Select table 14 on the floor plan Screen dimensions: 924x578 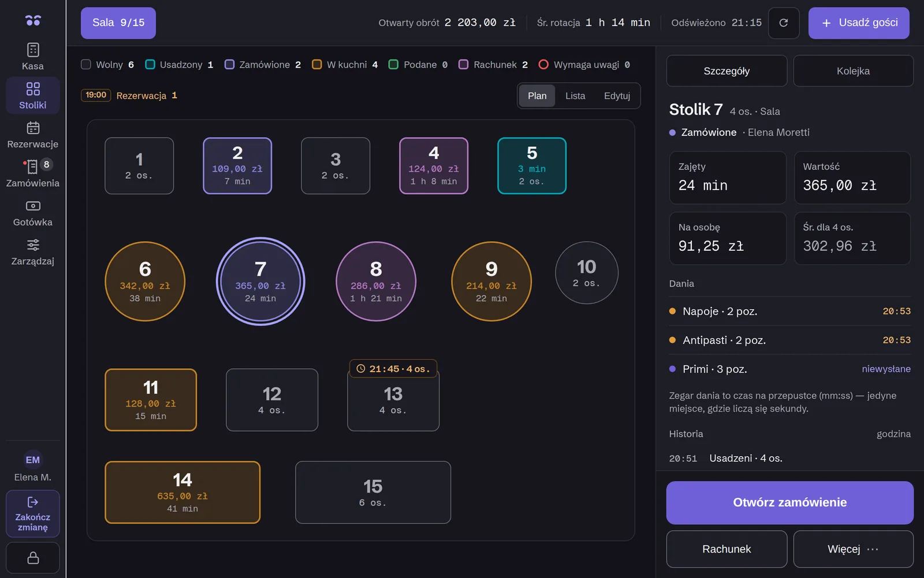click(182, 492)
